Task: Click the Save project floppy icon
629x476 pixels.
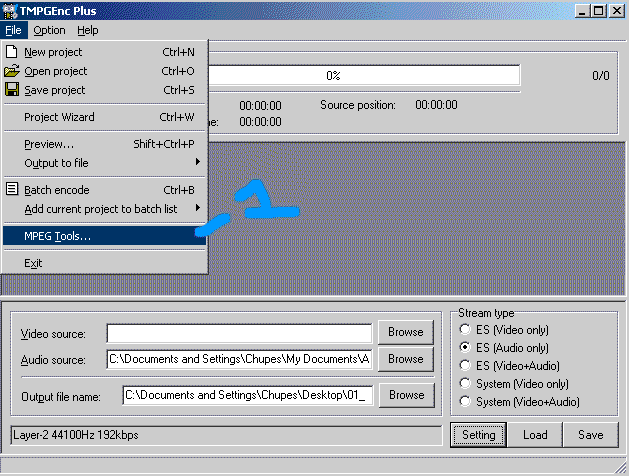Action: 12,89
